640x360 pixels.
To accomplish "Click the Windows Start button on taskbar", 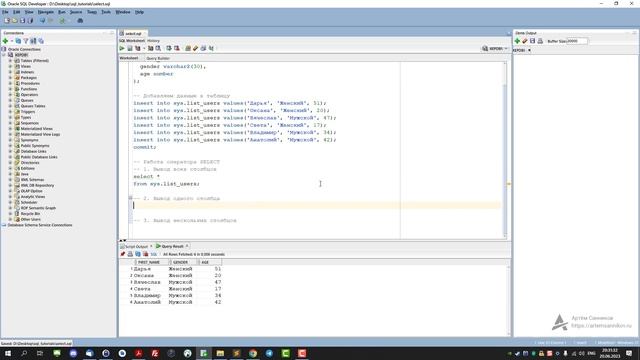I will (8, 353).
